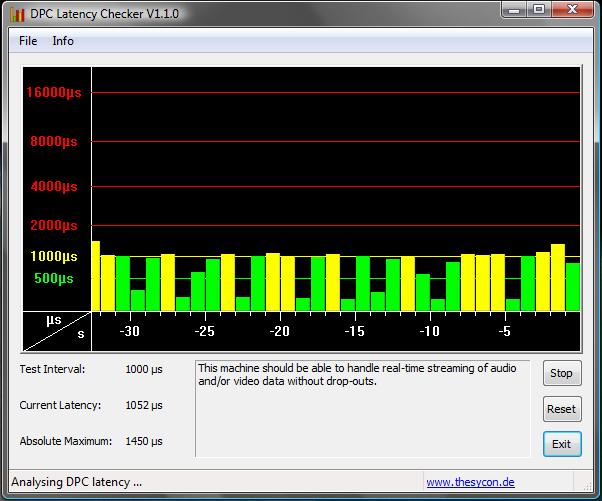Open the www.thesycon.de link

click(470, 482)
